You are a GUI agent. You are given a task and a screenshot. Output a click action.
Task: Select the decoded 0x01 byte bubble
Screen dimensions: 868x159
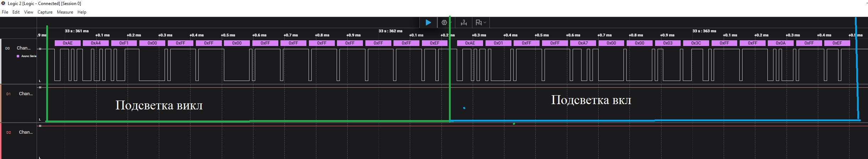[498, 43]
